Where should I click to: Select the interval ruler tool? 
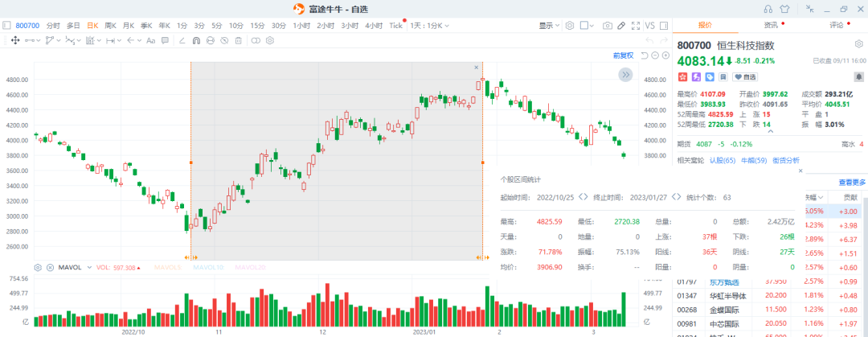pyautogui.click(x=111, y=40)
